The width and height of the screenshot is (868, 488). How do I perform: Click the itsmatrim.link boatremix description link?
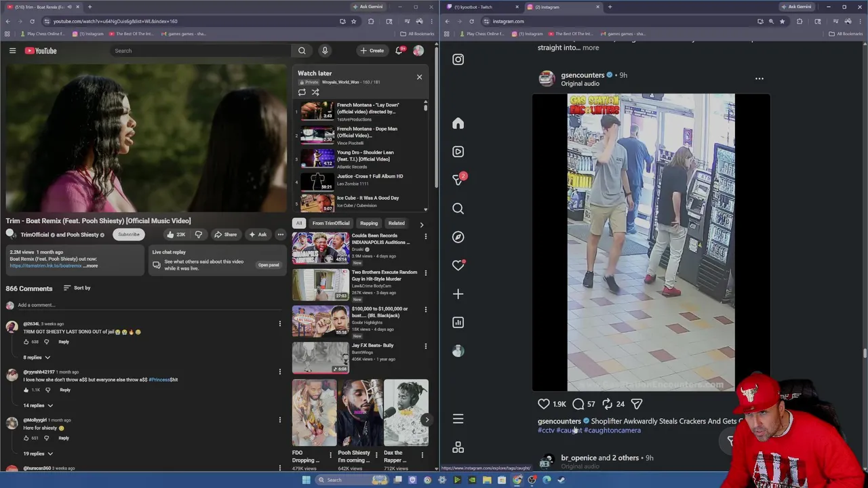(x=45, y=266)
